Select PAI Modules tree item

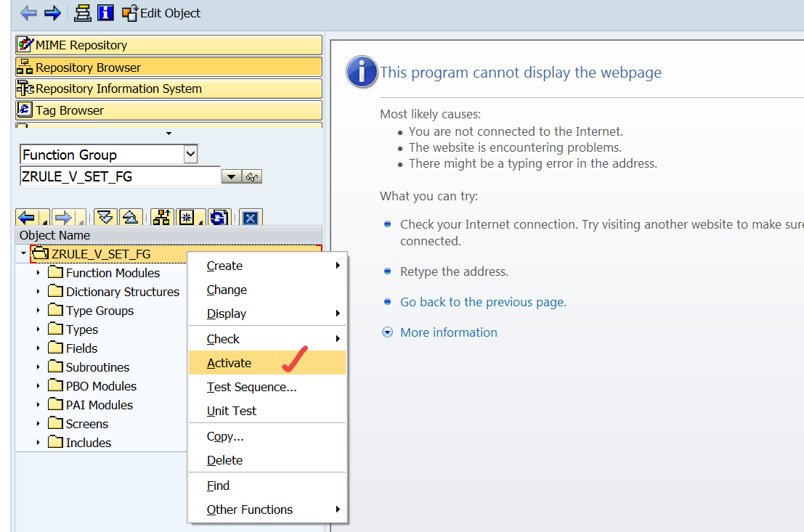(99, 405)
